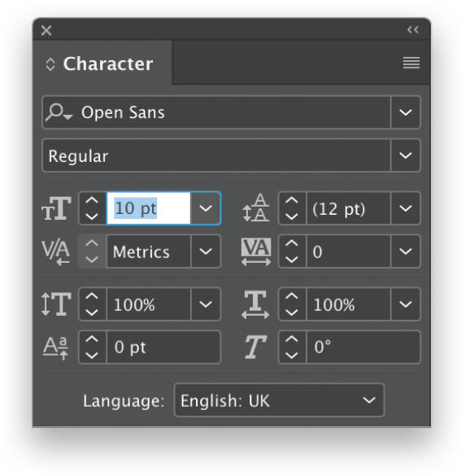Click the skew 0° field
The height and width of the screenshot is (476, 465).
363,347
